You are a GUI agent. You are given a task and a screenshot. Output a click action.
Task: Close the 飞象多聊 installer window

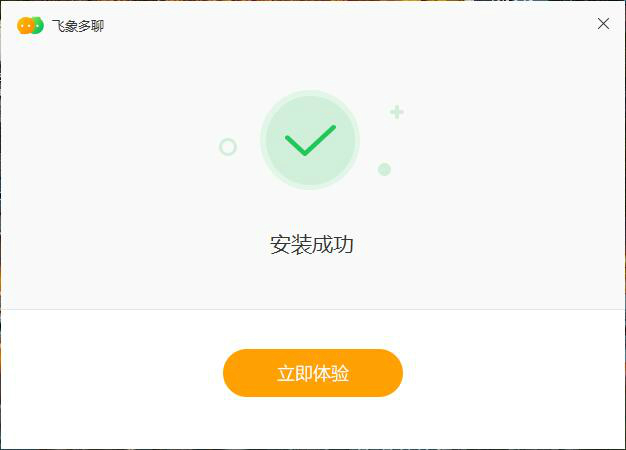603,24
